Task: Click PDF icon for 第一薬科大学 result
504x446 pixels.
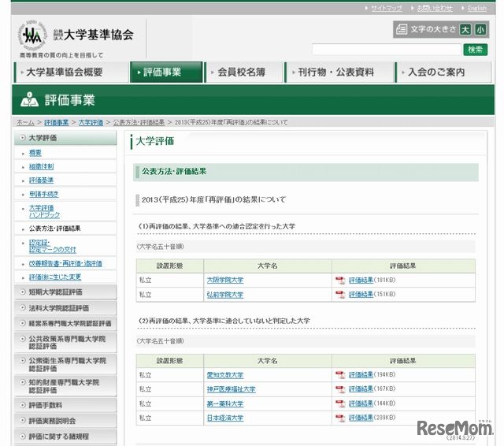Action: coord(340,403)
